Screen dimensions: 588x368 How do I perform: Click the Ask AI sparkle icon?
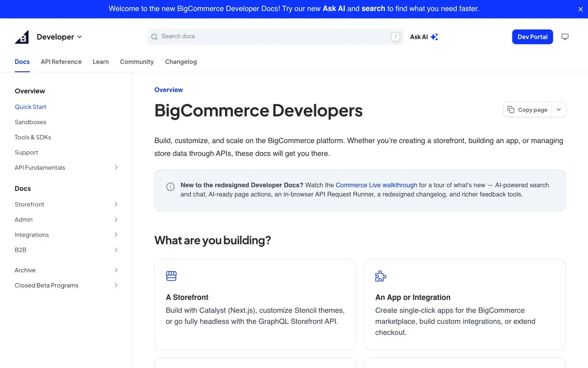(x=434, y=37)
